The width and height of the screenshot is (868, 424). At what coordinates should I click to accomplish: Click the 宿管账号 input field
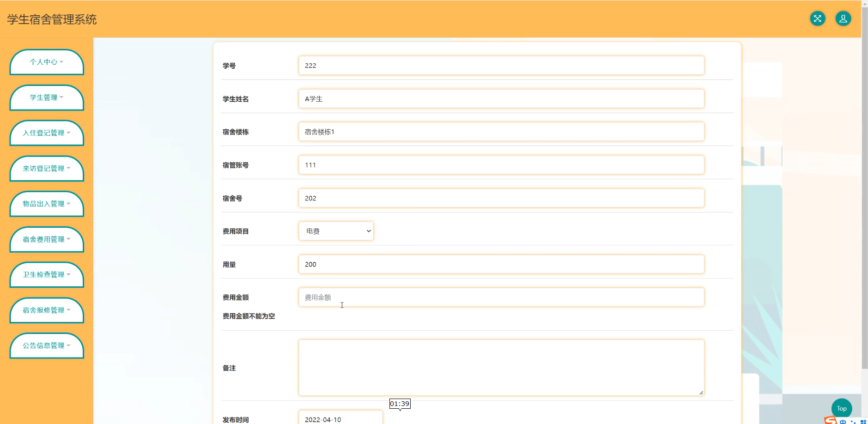[501, 165]
